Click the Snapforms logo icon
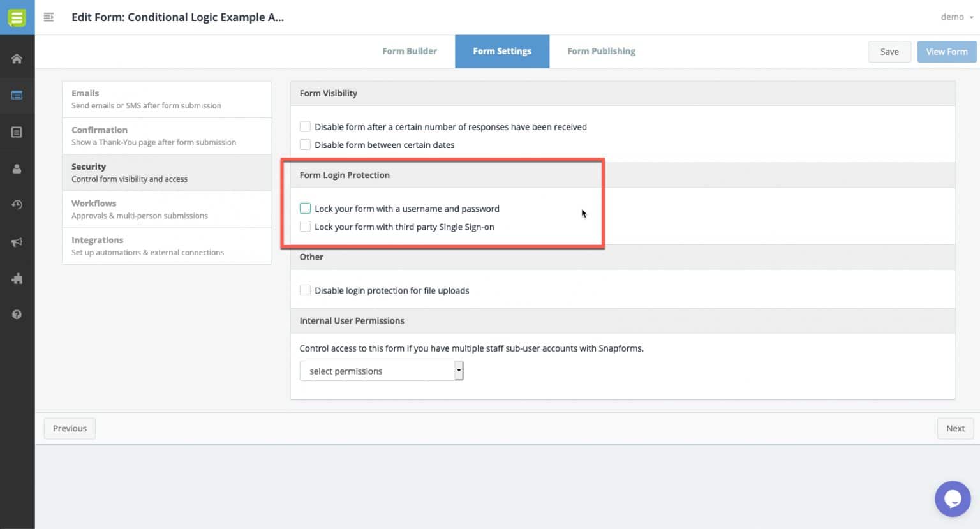This screenshot has width=980, height=529. pos(17,17)
